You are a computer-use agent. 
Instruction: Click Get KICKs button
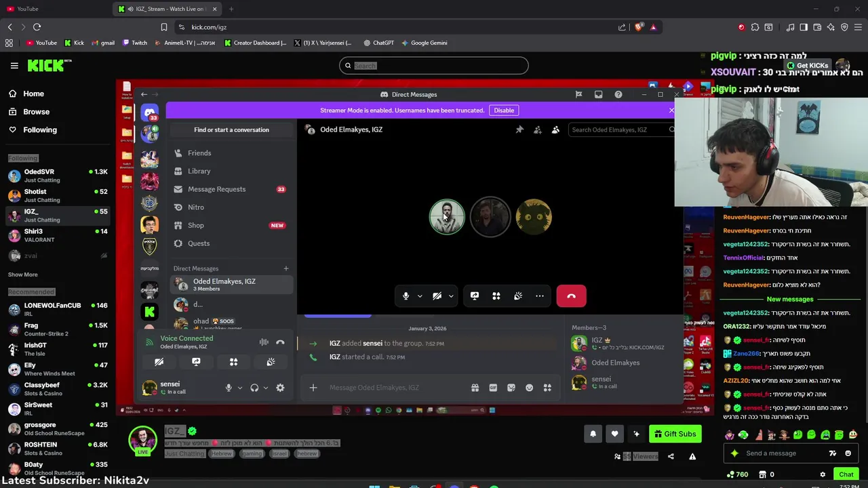coord(808,66)
